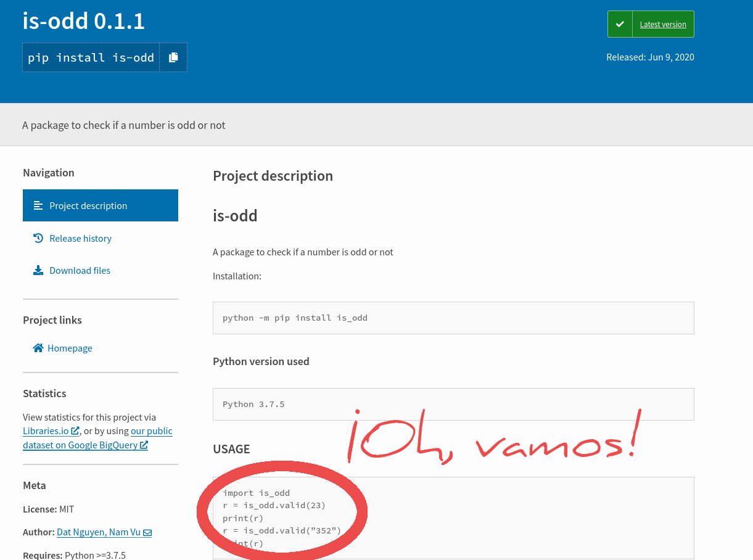The width and height of the screenshot is (753, 560).
Task: Click the envelope icon beside the author name
Action: (x=147, y=532)
